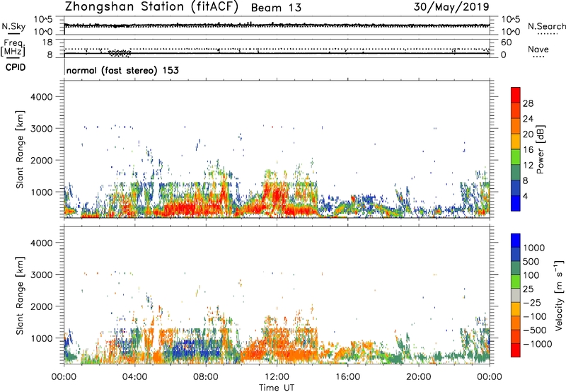Click the N.Sky legend label
566x392 pixels.
(x=13, y=26)
